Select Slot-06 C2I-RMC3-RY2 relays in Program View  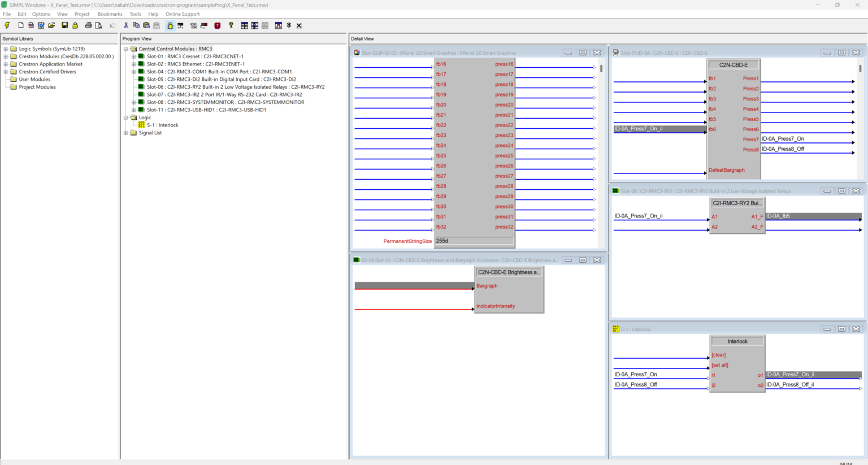coord(236,87)
